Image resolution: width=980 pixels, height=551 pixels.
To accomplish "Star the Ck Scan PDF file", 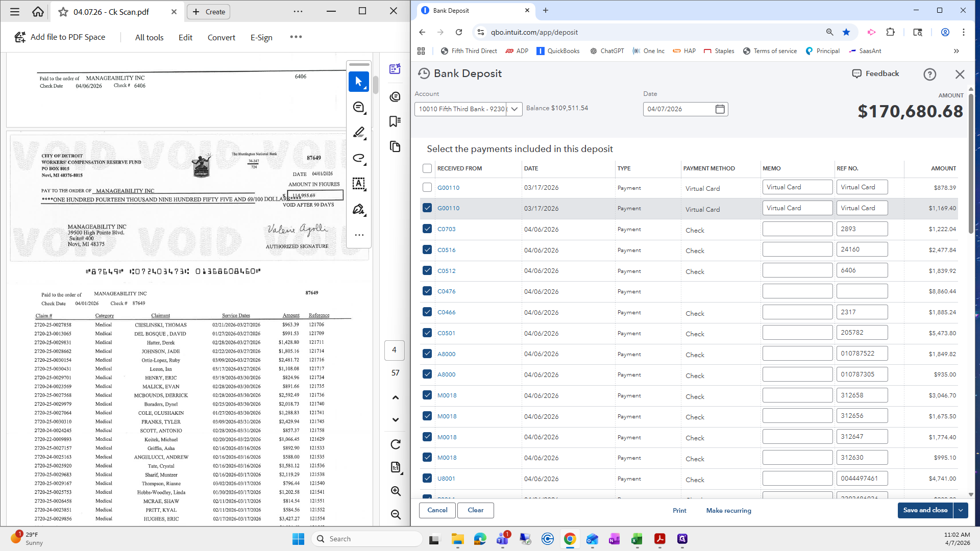I will (63, 12).
